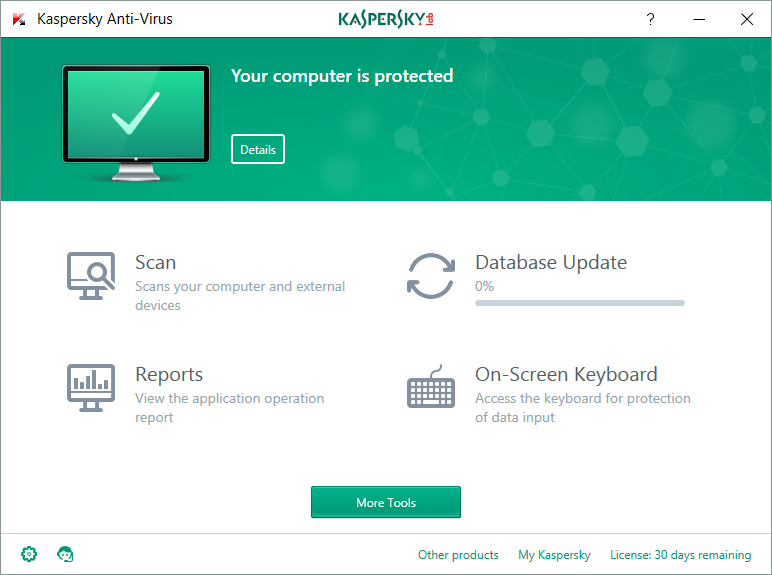Click the On-Screen Keyboard heading
772x575 pixels.
[x=566, y=375]
